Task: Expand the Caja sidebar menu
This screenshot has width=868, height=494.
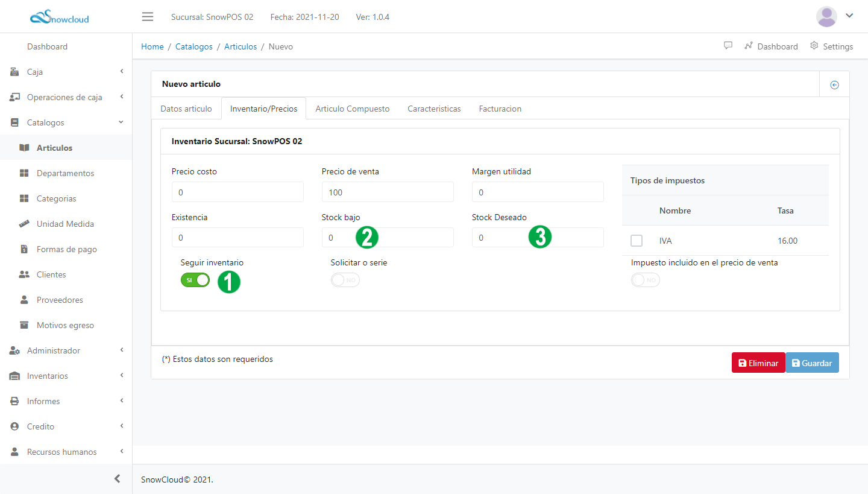Action: (66, 72)
